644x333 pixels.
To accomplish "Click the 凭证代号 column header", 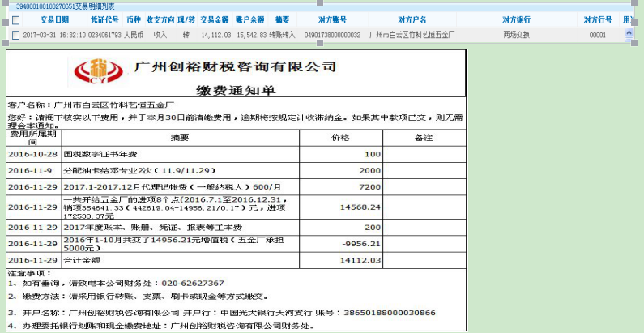I will point(104,19).
